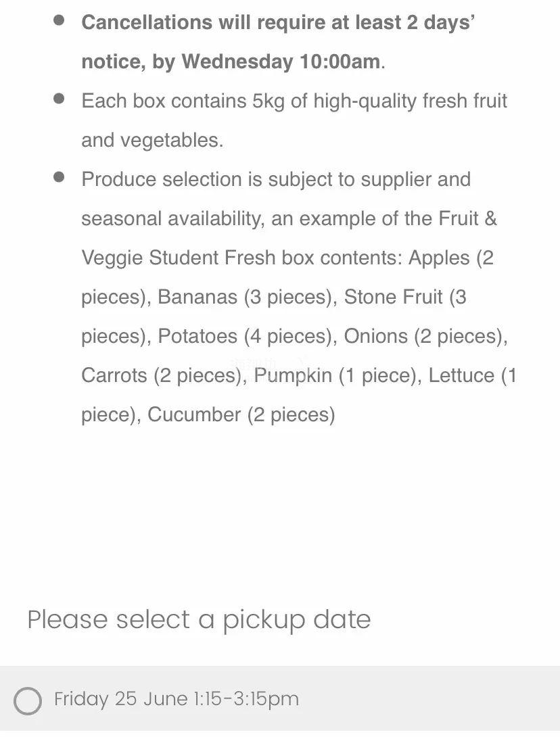The image size is (560, 737).
Task: Click the 'Please select a pickup date' heading
Action: click(199, 619)
